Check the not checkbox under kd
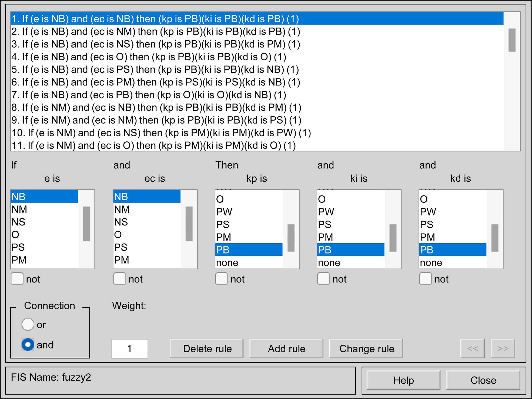This screenshot has width=532, height=399. coord(425,279)
